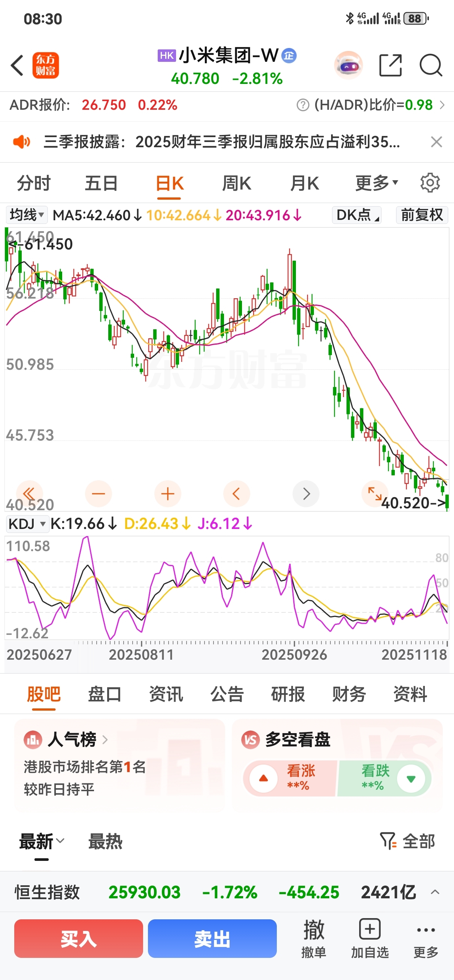Switch to 五日 chart tab
Viewport: 454px width, 980px height.
(101, 183)
